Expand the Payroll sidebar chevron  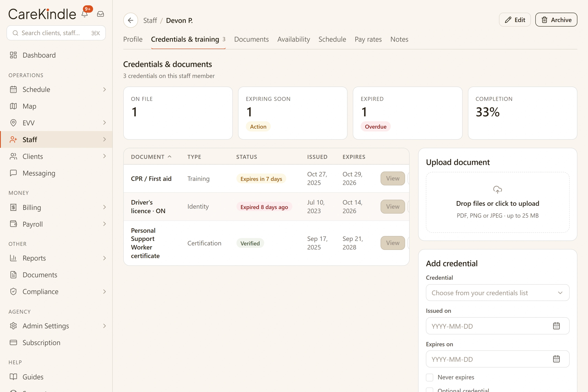pyautogui.click(x=104, y=224)
